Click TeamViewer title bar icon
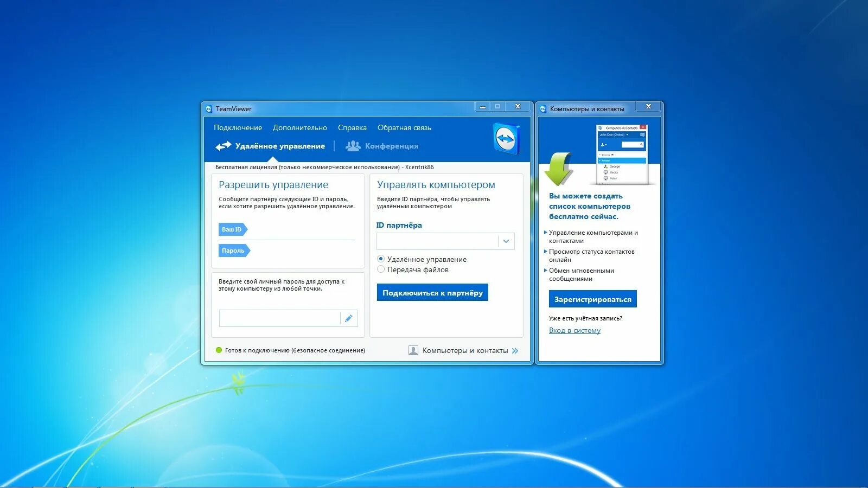The image size is (868, 488). click(x=209, y=109)
